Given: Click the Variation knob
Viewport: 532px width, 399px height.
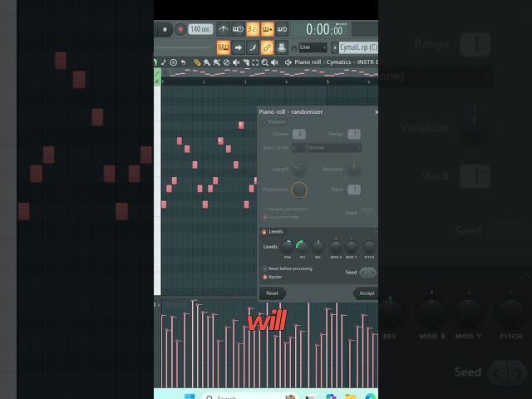Looking at the screenshot, I should click(x=354, y=170).
